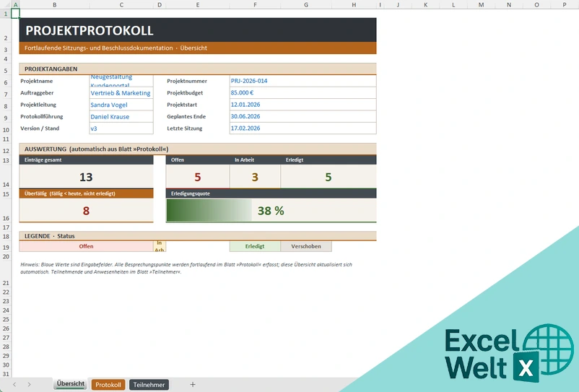Select row 14 header
The width and height of the screenshot is (579, 392).
6,176
